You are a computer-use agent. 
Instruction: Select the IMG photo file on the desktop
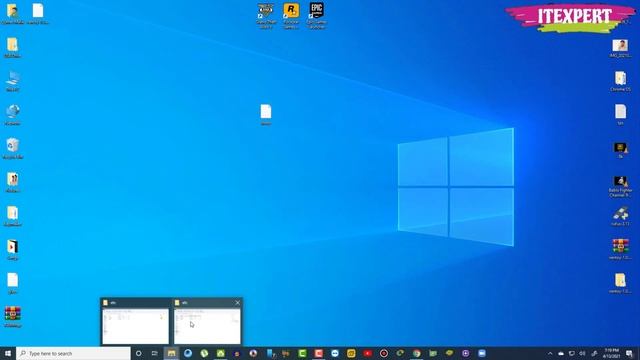click(620, 48)
